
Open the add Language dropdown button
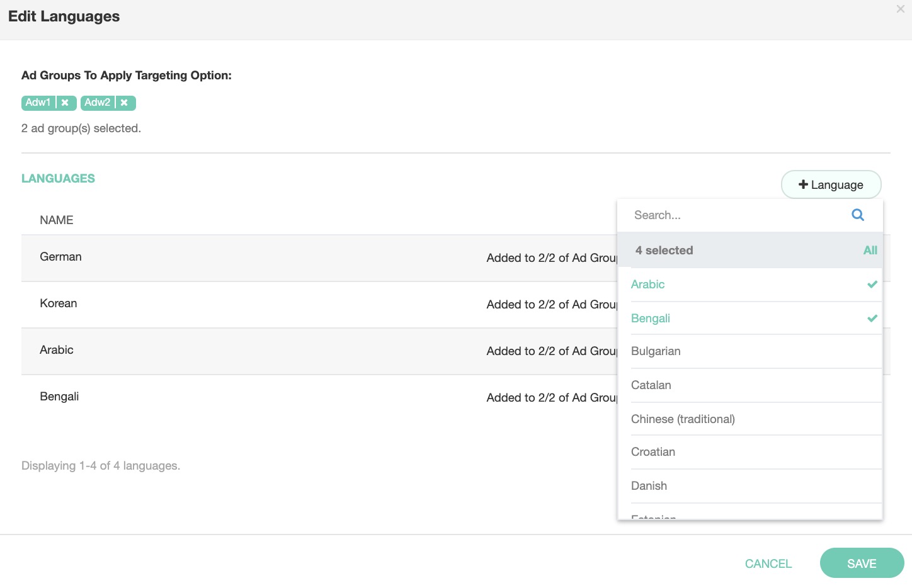[x=831, y=184]
